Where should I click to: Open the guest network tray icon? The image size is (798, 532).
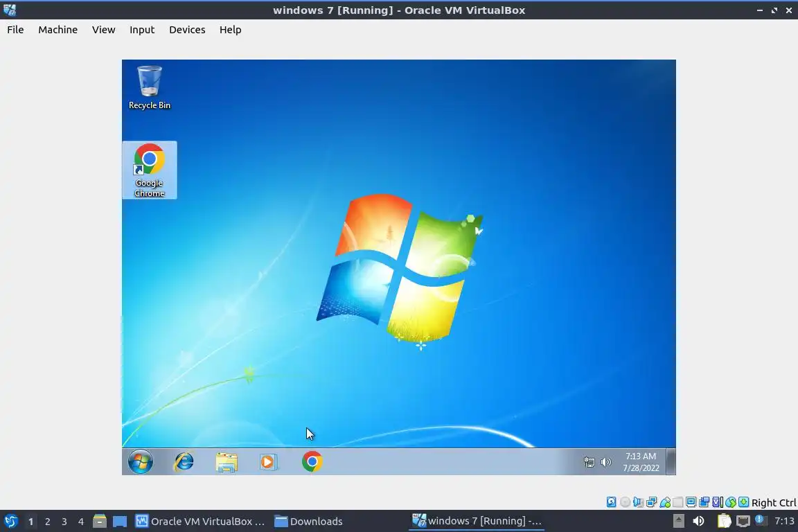(589, 462)
